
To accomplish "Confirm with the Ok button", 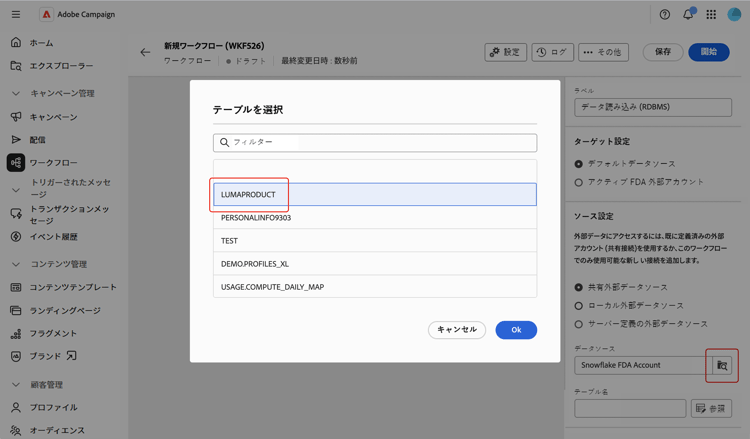I will (x=516, y=330).
